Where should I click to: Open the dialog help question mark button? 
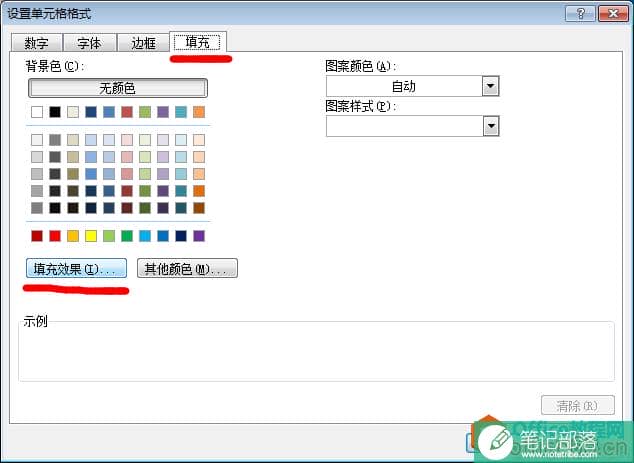point(580,14)
